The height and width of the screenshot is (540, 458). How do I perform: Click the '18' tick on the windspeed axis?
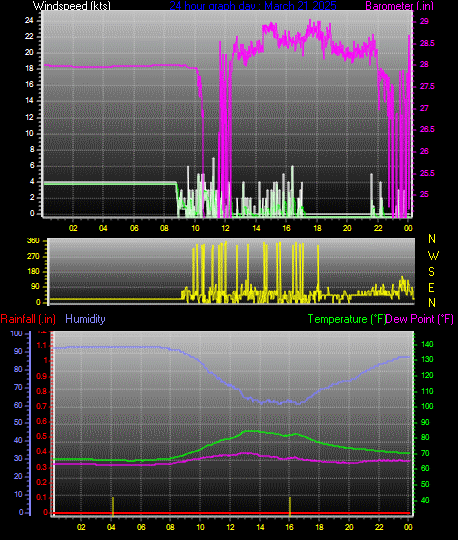(x=29, y=69)
